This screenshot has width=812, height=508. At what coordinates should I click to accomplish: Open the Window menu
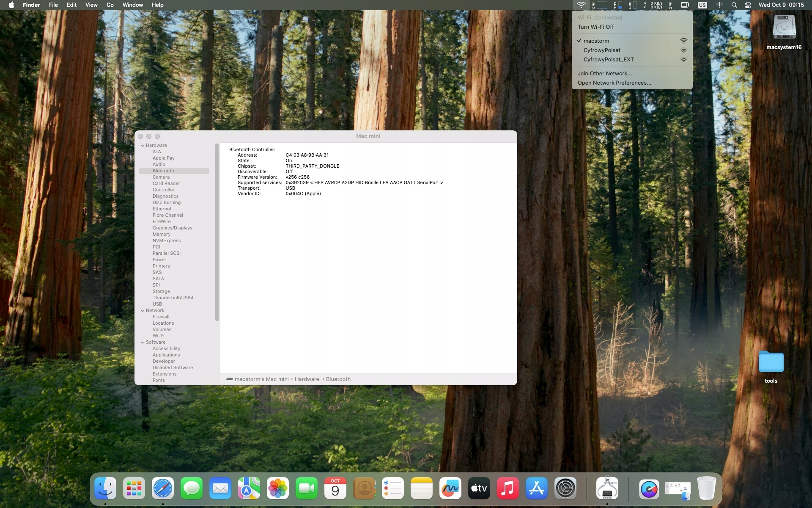pos(132,5)
